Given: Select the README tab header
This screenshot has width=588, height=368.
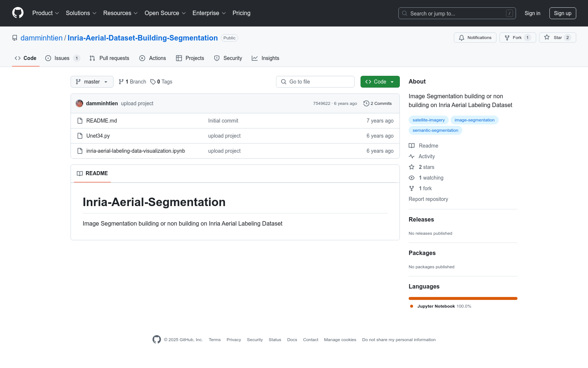Looking at the screenshot, I should coord(92,173).
